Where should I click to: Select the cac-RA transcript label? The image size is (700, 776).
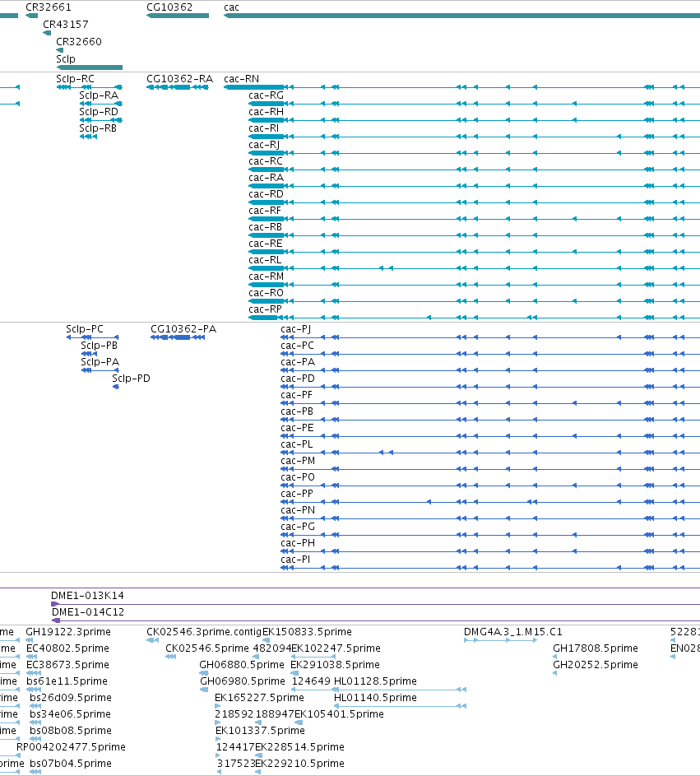click(267, 177)
